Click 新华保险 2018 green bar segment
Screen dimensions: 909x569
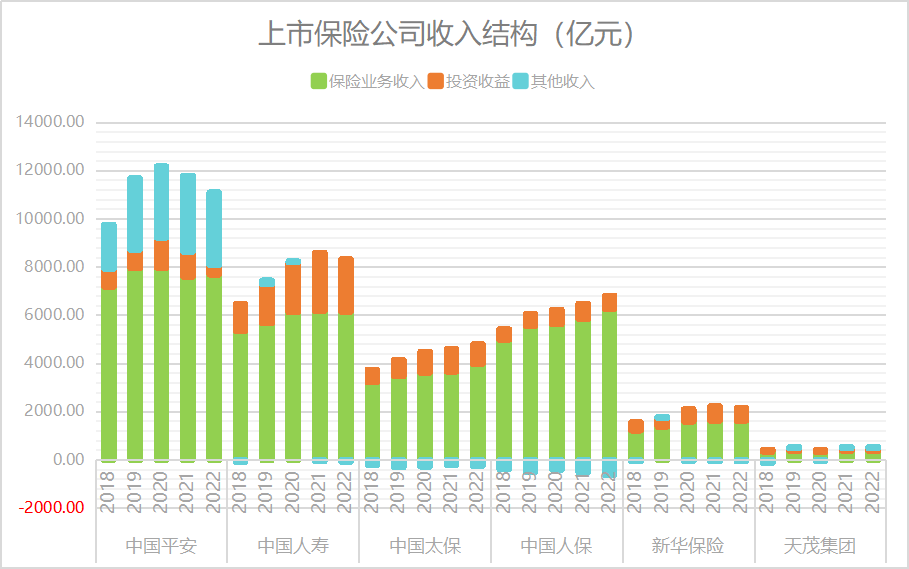tap(636, 447)
